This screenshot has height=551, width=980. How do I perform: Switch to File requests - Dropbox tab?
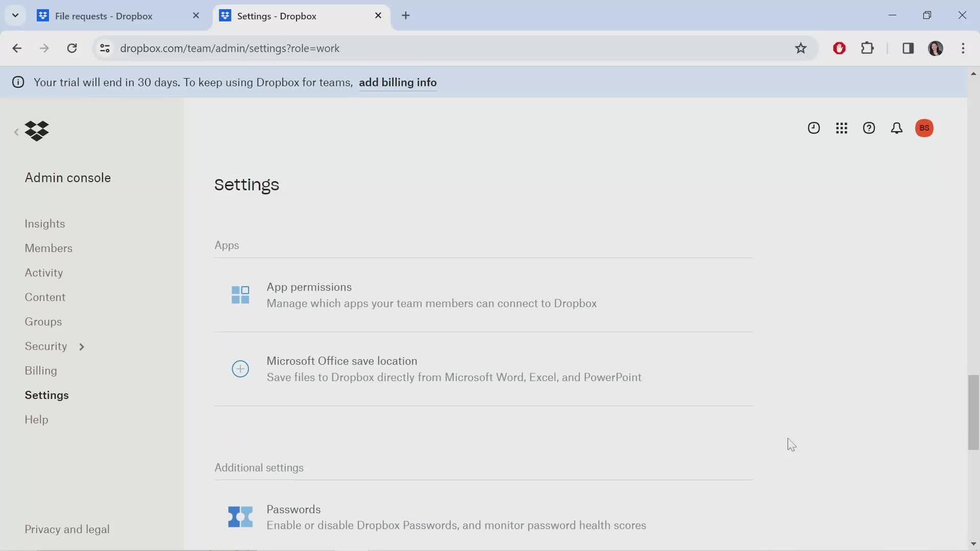click(104, 16)
